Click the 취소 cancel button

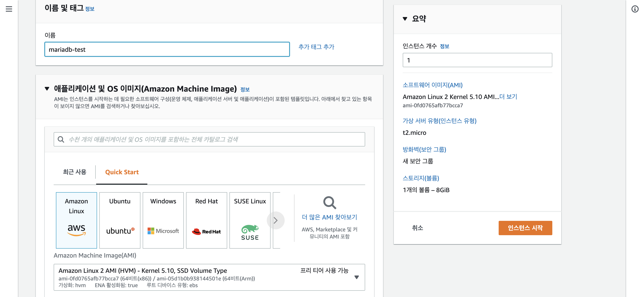coord(417,228)
